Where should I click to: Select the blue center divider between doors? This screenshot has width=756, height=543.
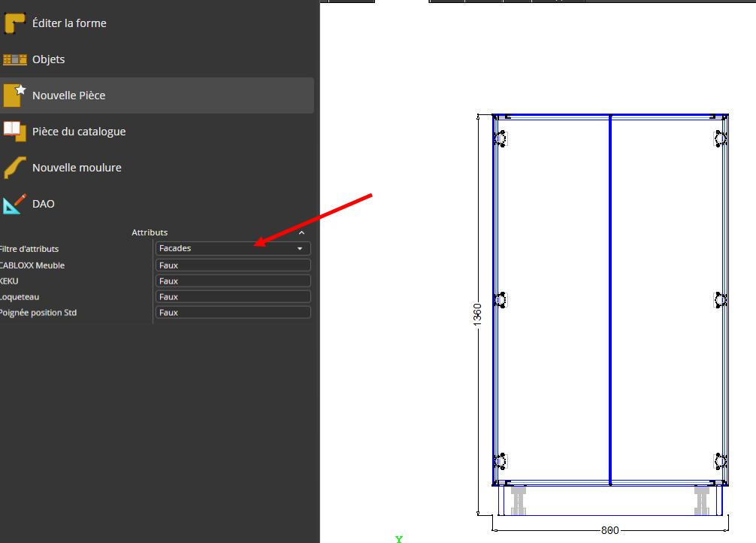[x=609, y=301]
